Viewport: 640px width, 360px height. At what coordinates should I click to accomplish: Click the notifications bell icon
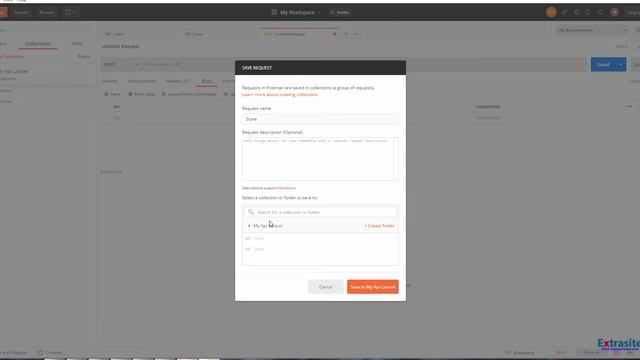(588, 12)
